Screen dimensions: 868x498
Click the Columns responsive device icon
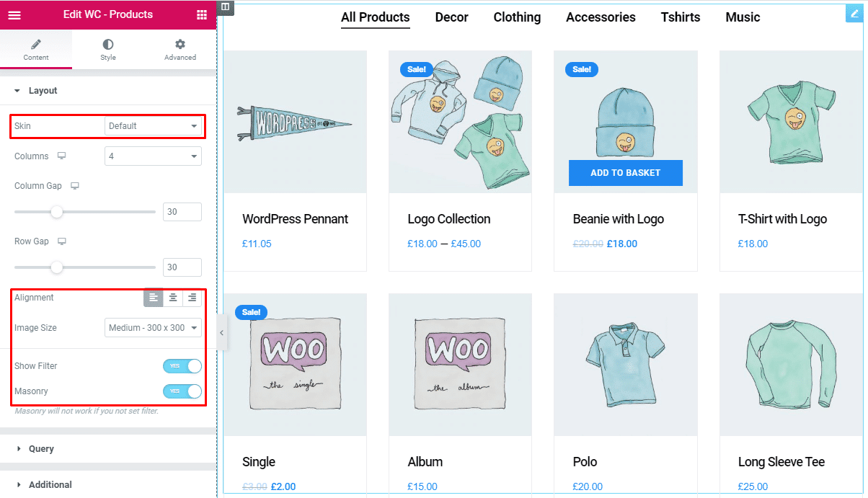click(62, 156)
